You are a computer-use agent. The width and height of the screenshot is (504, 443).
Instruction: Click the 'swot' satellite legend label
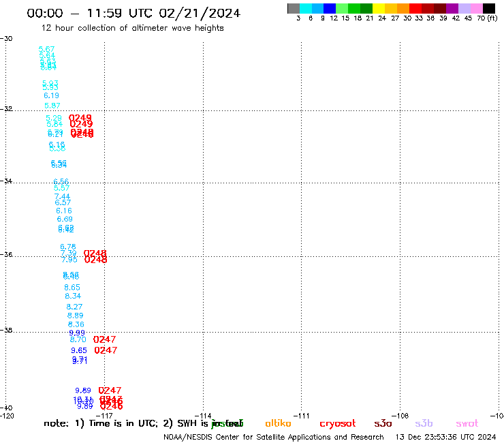coord(467,423)
